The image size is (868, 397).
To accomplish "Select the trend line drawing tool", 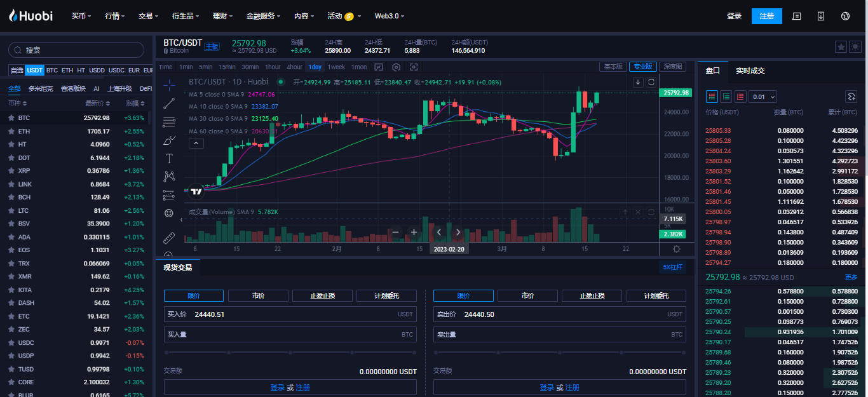I will click(169, 104).
